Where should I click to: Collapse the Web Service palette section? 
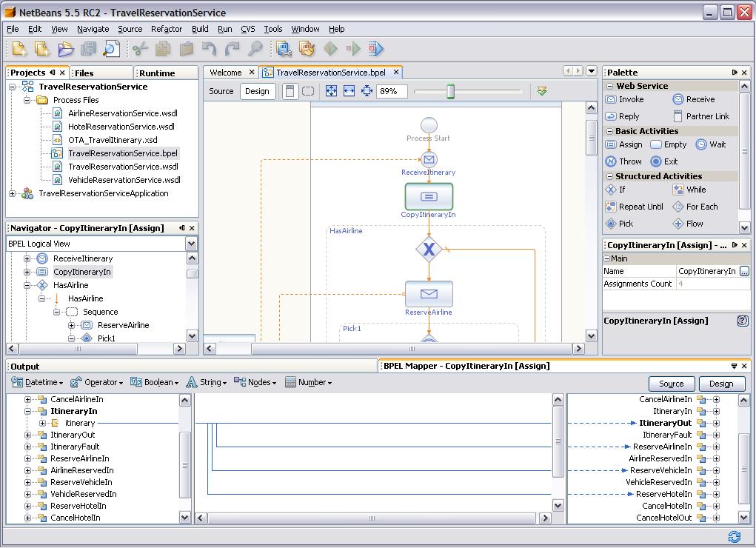[x=609, y=86]
